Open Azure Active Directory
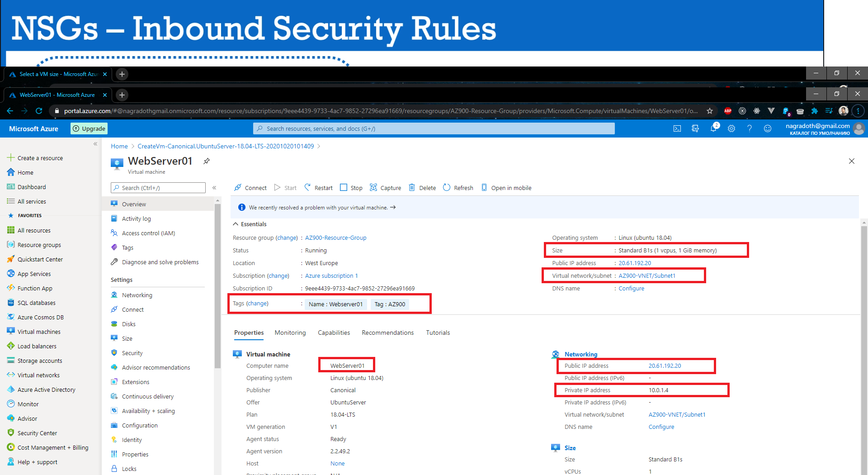The width and height of the screenshot is (868, 475). point(41,389)
